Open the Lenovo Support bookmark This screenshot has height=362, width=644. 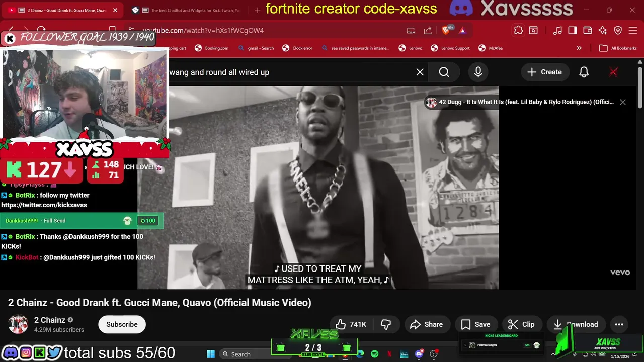tap(450, 48)
